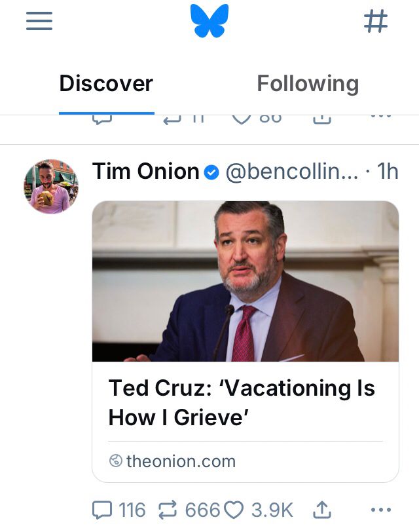
Task: Tap the Bluesky butterfly logo
Action: pos(209,21)
